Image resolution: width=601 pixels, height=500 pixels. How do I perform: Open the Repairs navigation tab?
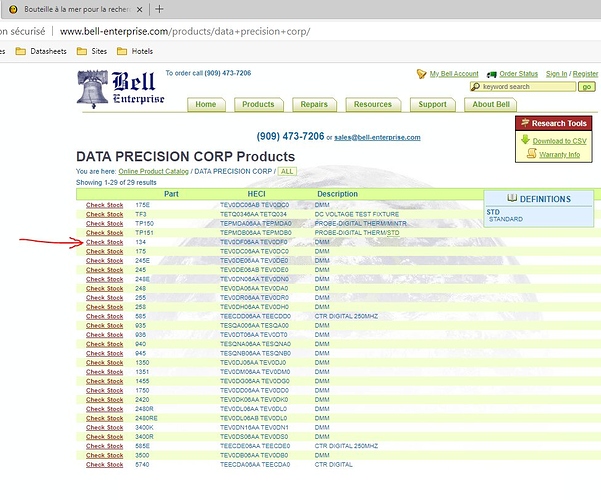coord(314,104)
